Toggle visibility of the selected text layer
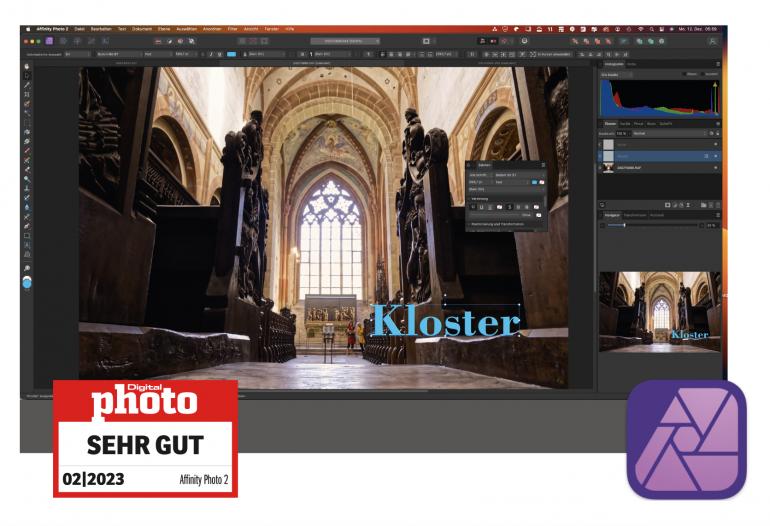Image resolution: width=770 pixels, height=526 pixels. pyautogui.click(x=715, y=156)
